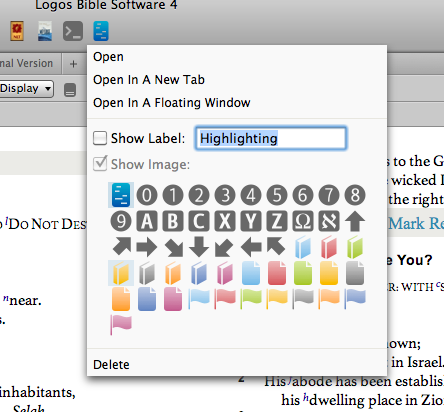Select the red flag icon
Viewport: 444px width, 412px height.
tap(225, 299)
